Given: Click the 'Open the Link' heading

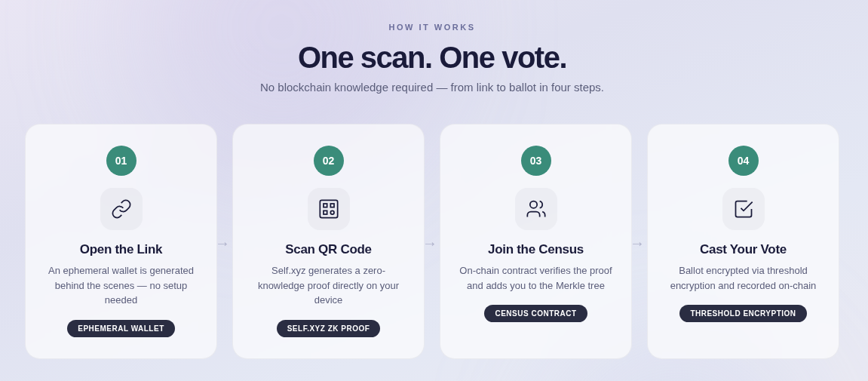Looking at the screenshot, I should [121, 250].
